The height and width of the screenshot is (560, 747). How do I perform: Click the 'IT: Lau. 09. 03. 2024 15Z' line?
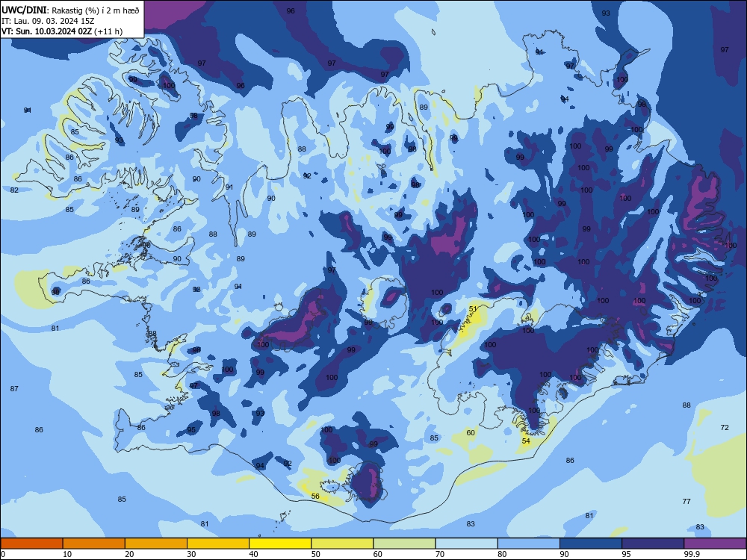point(48,21)
